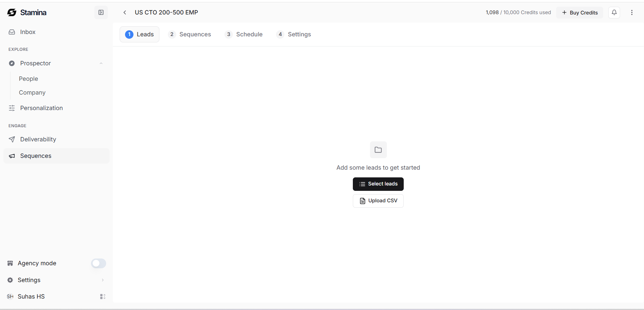
Task: Toggle Agency mode switch
Action: pos(98,263)
